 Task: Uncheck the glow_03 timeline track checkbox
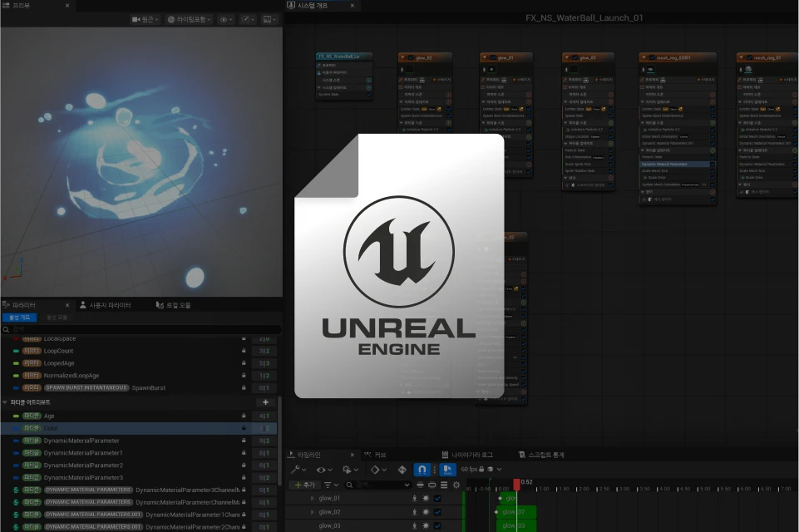pos(437,526)
